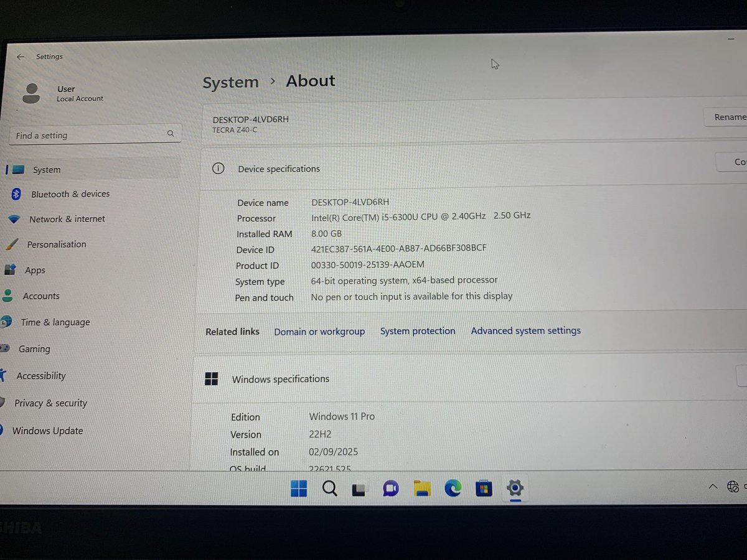Viewport: 747px width, 560px height.
Task: Click the Settings gear on the taskbar
Action: 515,487
